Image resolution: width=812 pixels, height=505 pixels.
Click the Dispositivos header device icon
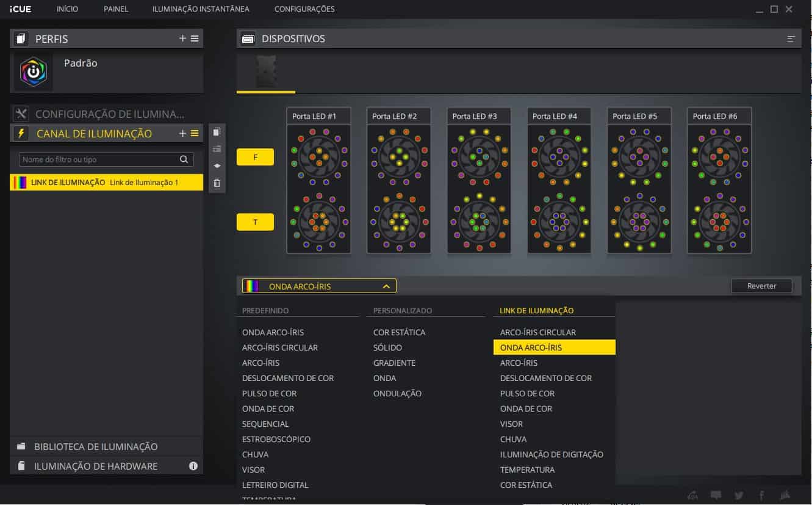click(248, 38)
